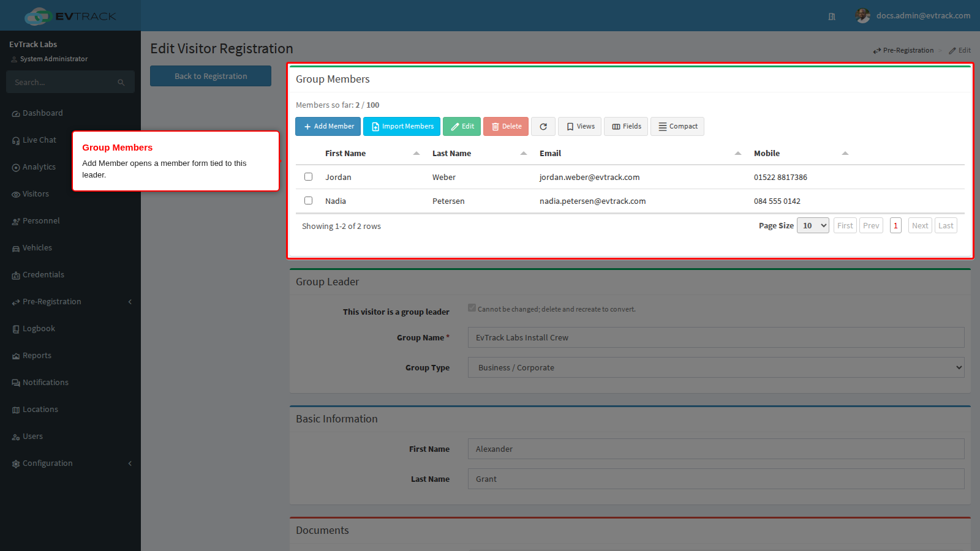
Task: Click the search magnifier icon in sidebar
Action: 121,83
